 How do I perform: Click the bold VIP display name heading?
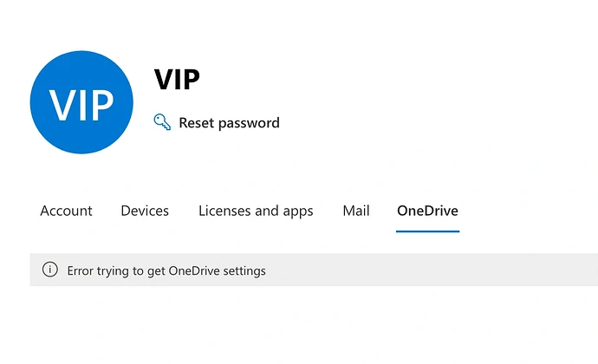tap(177, 80)
